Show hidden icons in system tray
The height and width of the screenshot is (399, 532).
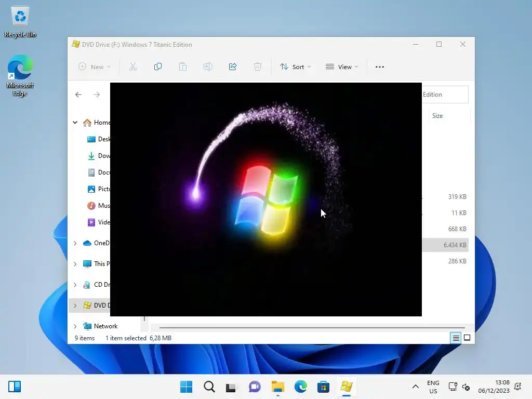pyautogui.click(x=415, y=387)
